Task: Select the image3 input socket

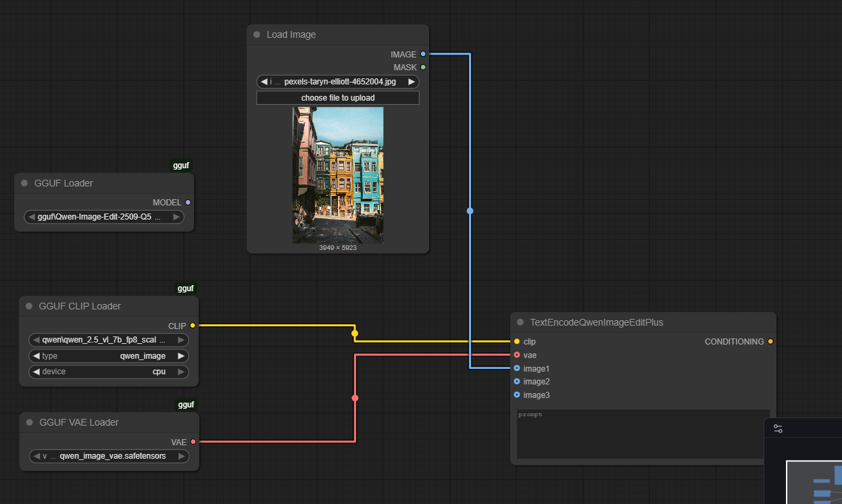Action: pos(517,395)
